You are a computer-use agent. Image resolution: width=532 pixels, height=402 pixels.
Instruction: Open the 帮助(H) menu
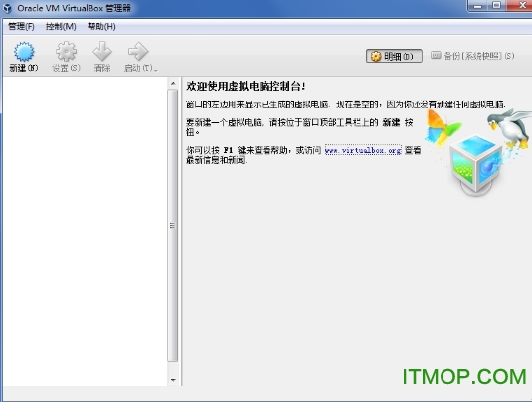[x=101, y=27]
